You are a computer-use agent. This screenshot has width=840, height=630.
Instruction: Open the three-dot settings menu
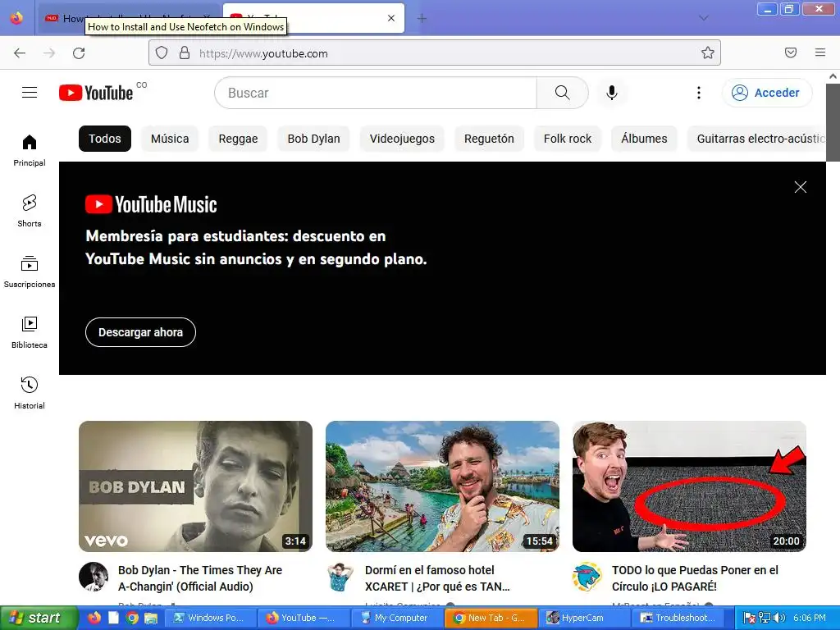tap(699, 93)
